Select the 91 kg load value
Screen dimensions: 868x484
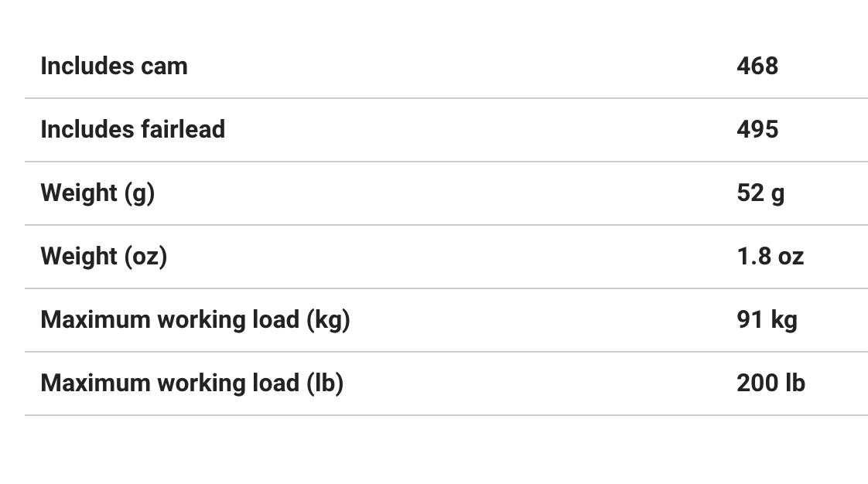tap(766, 320)
